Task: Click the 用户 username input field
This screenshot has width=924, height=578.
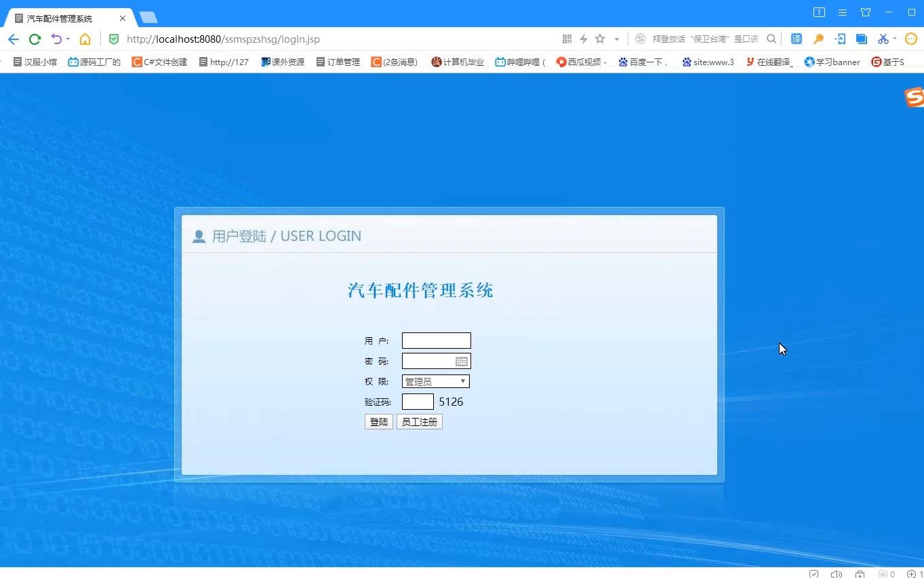Action: pyautogui.click(x=436, y=340)
